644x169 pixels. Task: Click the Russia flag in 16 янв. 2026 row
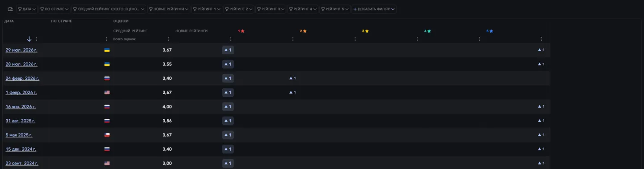point(107,107)
